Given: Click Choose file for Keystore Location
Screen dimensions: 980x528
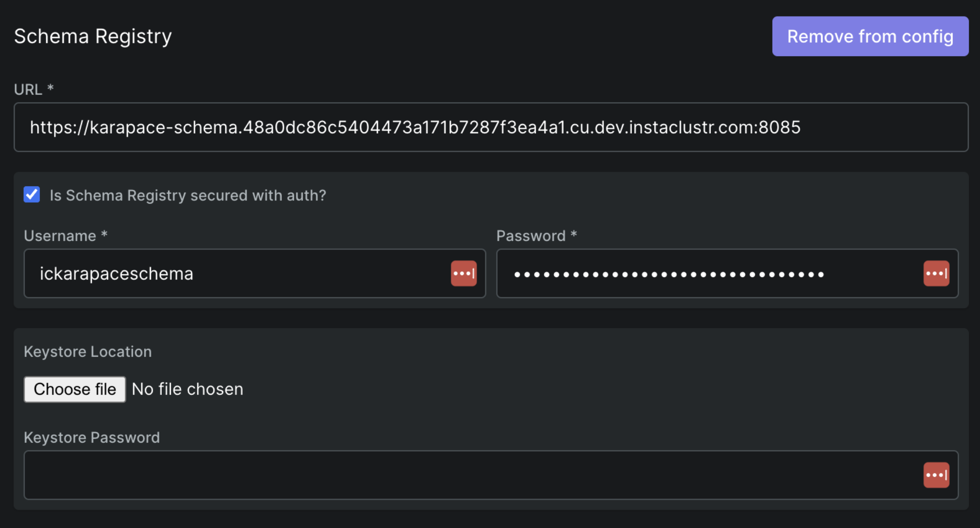Looking at the screenshot, I should coord(74,389).
